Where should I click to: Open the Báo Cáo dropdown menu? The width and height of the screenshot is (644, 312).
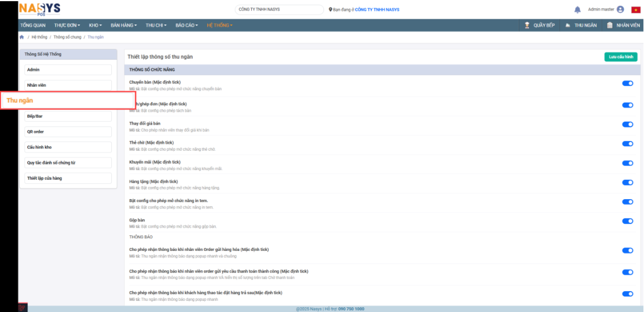[x=186, y=25]
